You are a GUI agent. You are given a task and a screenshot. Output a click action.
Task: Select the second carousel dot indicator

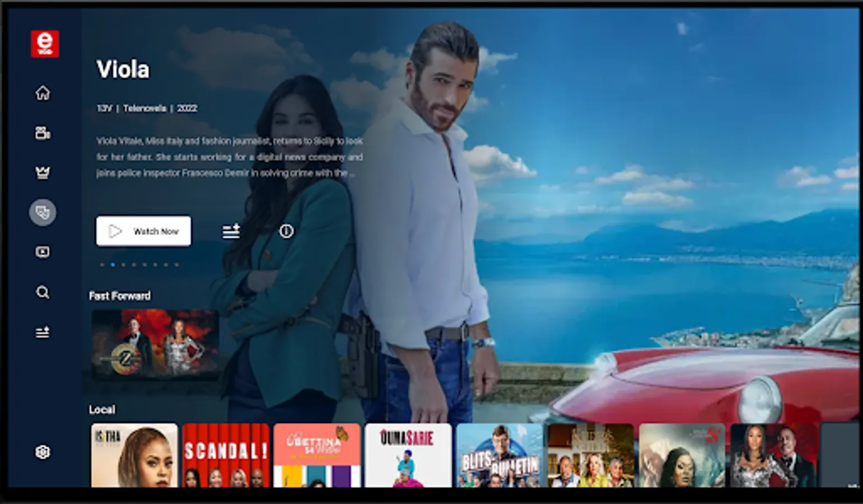(112, 265)
